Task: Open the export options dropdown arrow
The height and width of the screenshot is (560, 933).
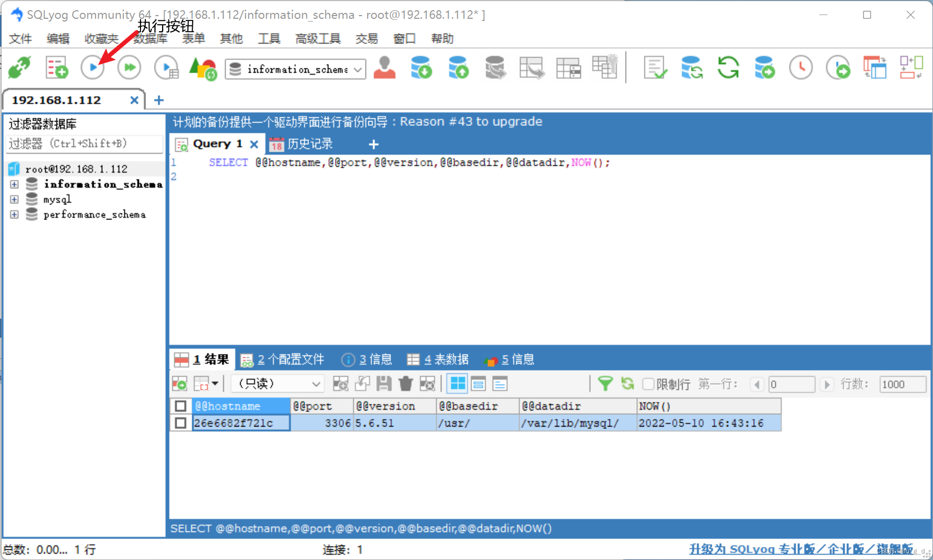Action: click(215, 384)
